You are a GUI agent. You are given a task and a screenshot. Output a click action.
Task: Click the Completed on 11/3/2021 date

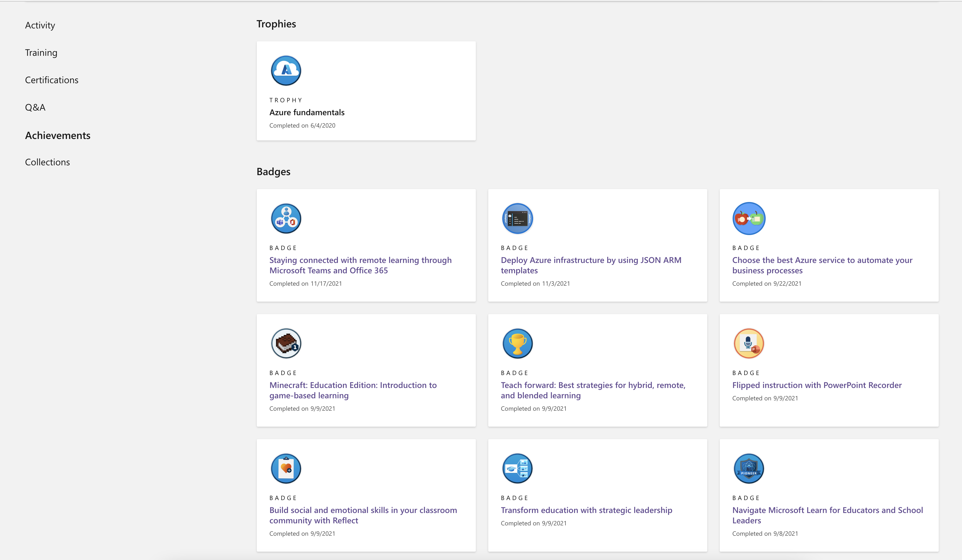(x=535, y=284)
